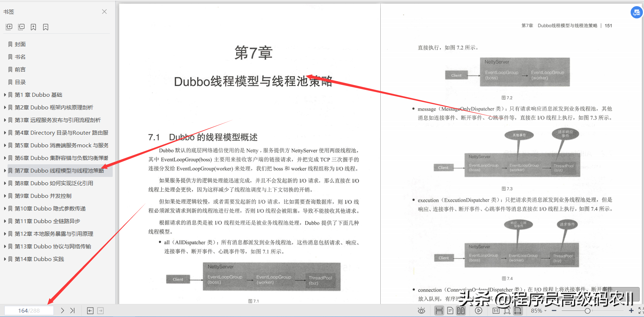Expand the 第4章 Directory 目录与Router bookmark
The image size is (644, 317).
(5, 133)
